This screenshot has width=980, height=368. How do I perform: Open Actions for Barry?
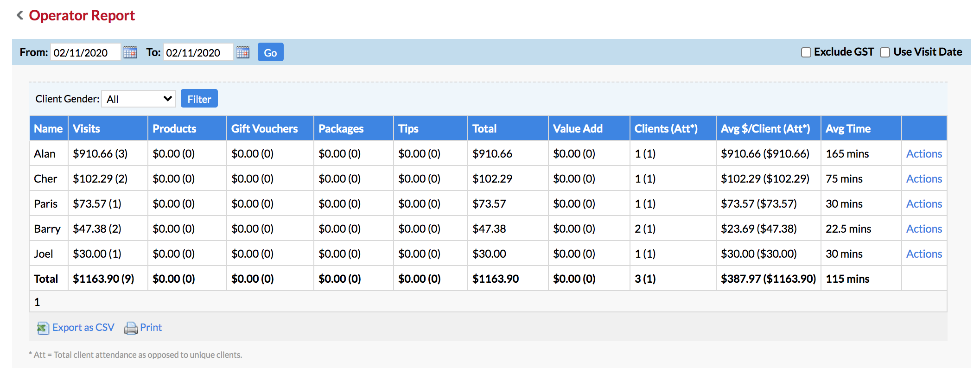click(x=924, y=229)
